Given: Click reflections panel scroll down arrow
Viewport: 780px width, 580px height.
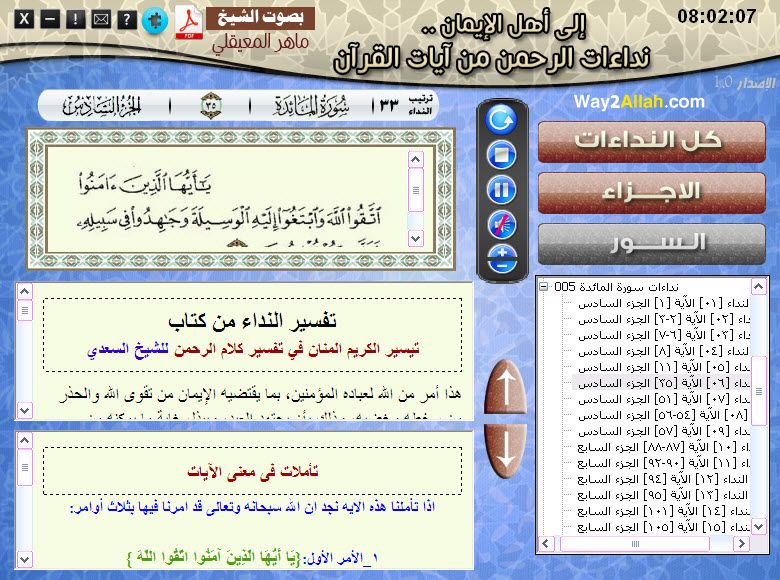Looking at the screenshot, I should (x=25, y=559).
